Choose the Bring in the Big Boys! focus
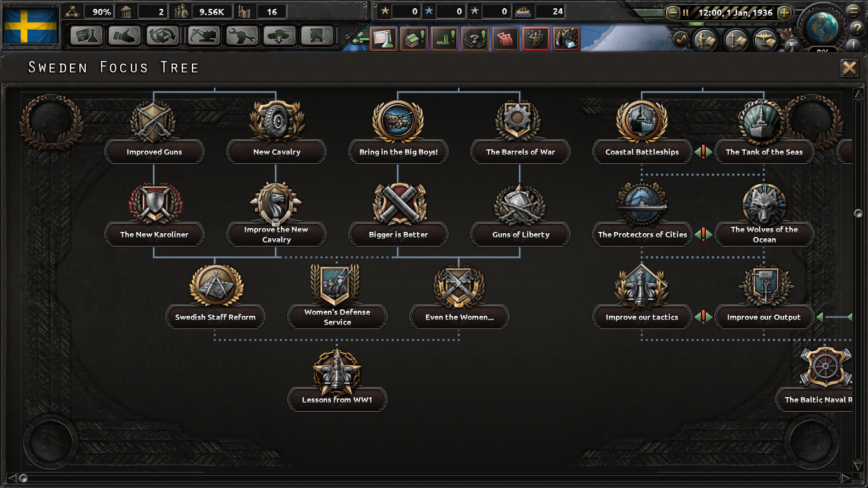Viewport: 868px width, 488px height. pyautogui.click(x=398, y=152)
